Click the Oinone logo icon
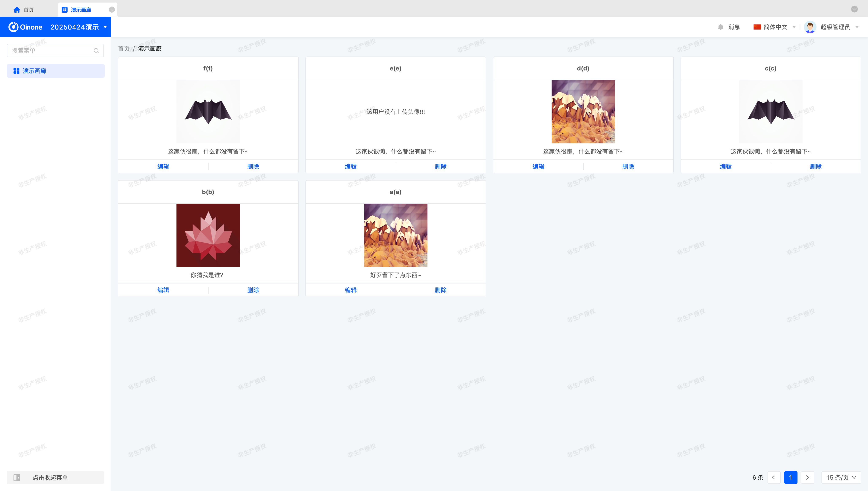The width and height of the screenshot is (868, 491). tap(13, 27)
